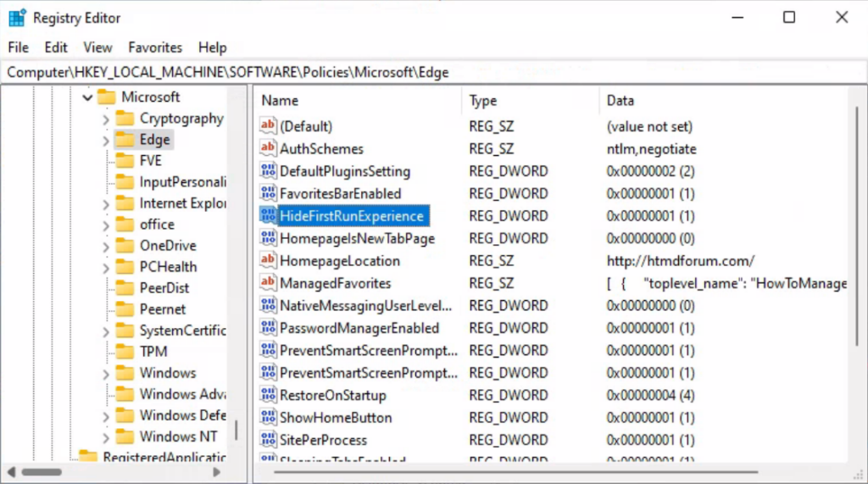Viewport: 868px width, 484px height.
Task: Click the PeerDist folder icon
Action: click(125, 288)
